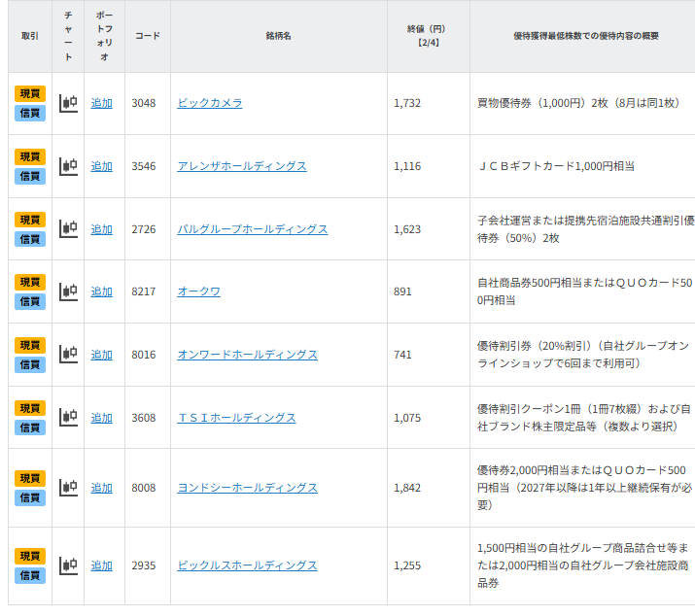Click 信買 button for ヨンドシーホールディングス
The width and height of the screenshot is (695, 616).
click(x=30, y=497)
